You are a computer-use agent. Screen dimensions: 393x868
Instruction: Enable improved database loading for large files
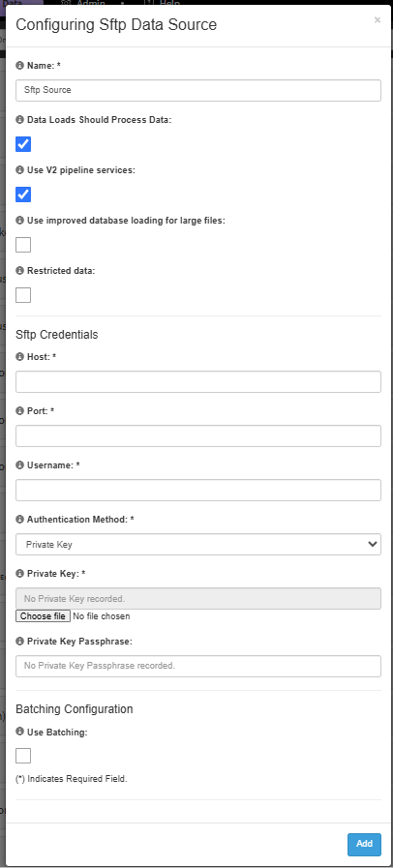(23, 245)
